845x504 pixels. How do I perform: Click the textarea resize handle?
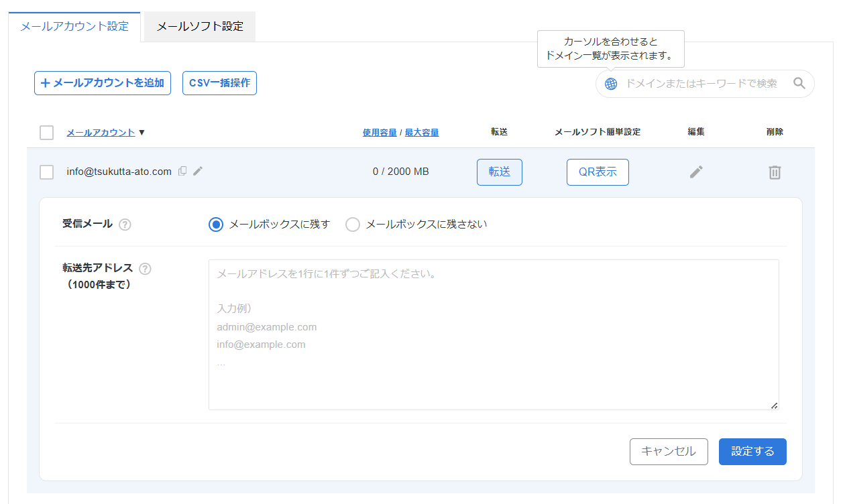tap(774, 405)
